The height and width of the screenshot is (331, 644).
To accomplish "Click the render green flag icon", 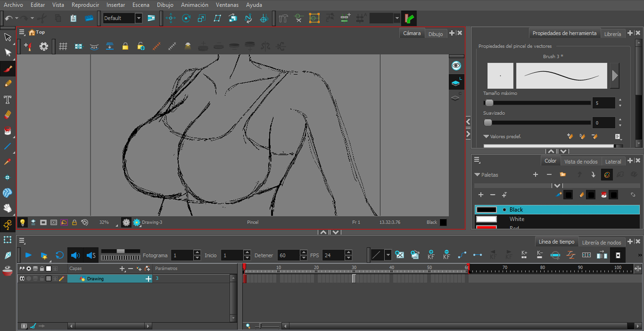I will (409, 18).
